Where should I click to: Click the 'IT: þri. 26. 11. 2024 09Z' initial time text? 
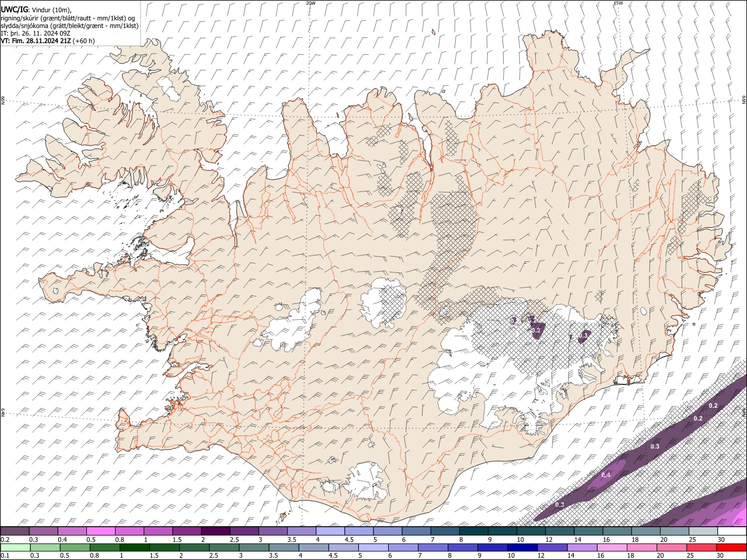36,33
